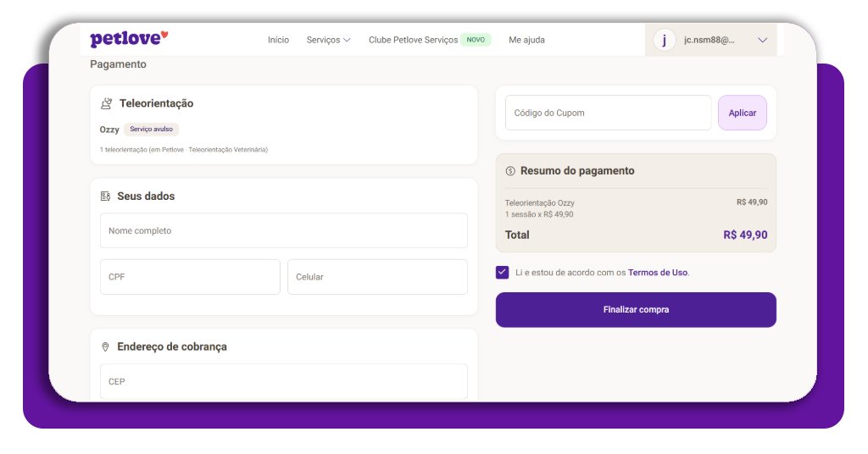Focus the Nome completo field
This screenshot has height=454, width=868.
pyautogui.click(x=283, y=230)
